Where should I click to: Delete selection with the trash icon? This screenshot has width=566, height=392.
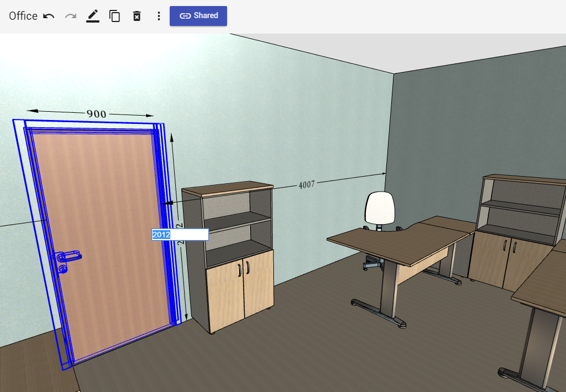pyautogui.click(x=137, y=16)
